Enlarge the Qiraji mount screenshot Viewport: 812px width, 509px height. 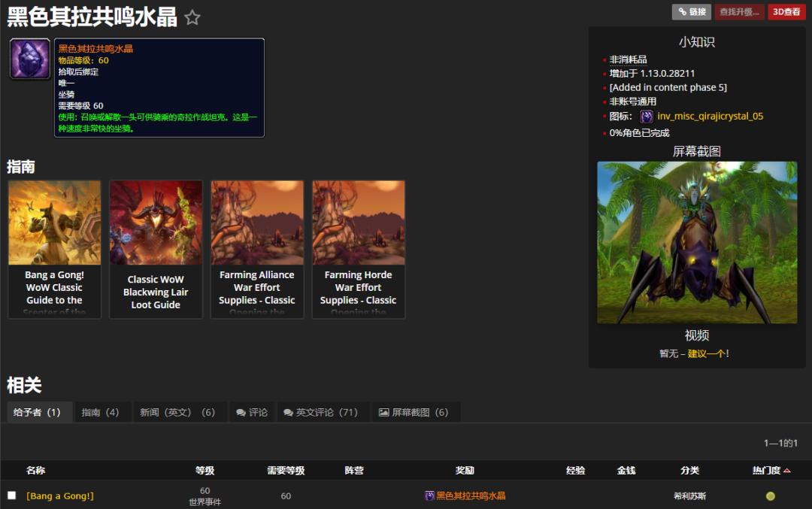coord(697,242)
